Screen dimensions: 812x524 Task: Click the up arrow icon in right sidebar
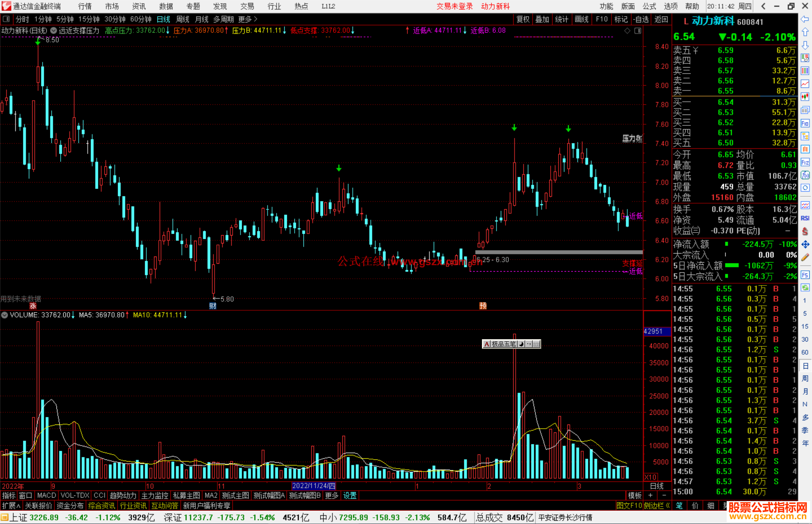805,32
